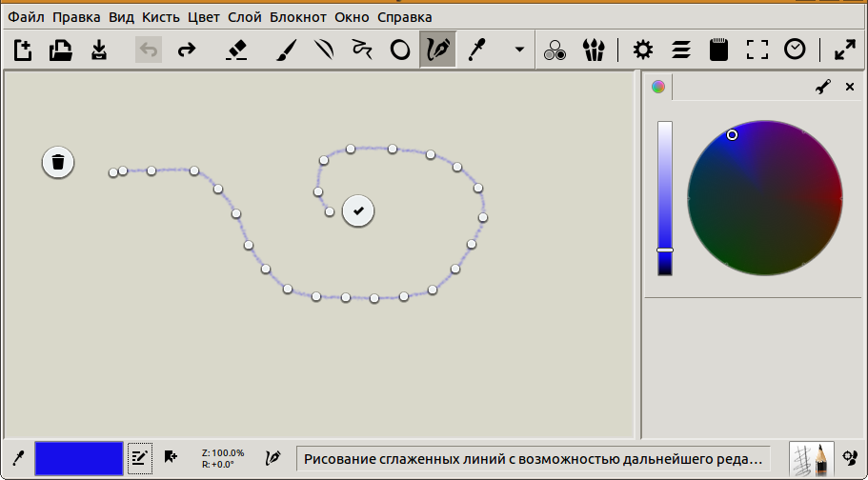
Task: Click the open file folder icon
Action: [61, 50]
